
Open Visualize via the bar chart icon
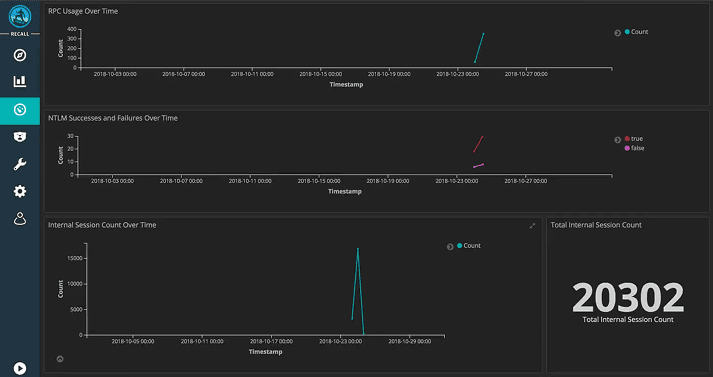pos(20,82)
